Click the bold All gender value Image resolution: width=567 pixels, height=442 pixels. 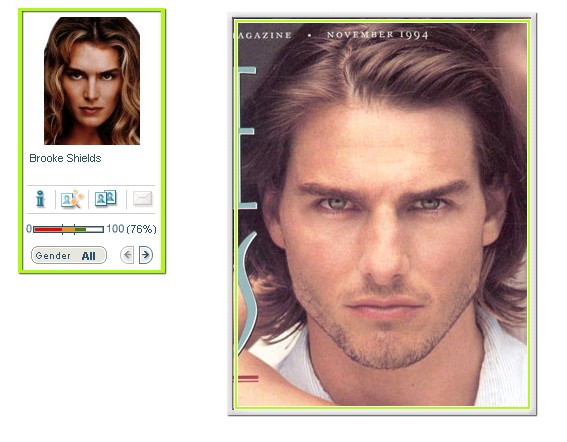pos(89,256)
